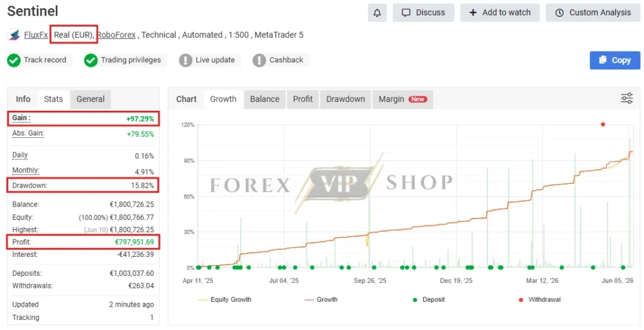Click the 4.91% monthly value

(145, 171)
